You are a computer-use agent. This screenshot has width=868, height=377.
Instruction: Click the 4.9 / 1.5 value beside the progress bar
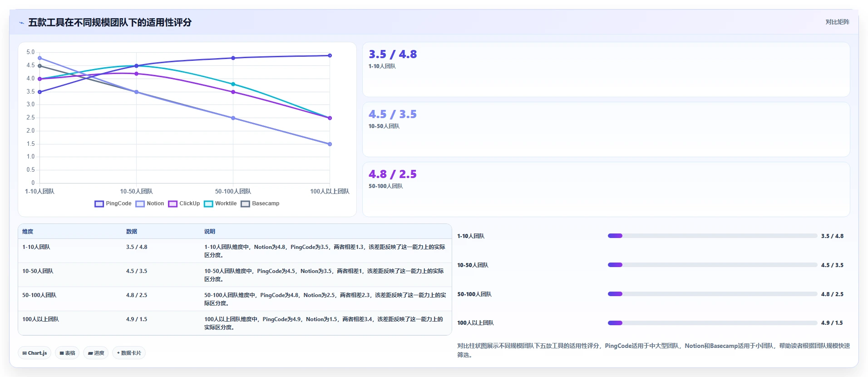point(832,323)
